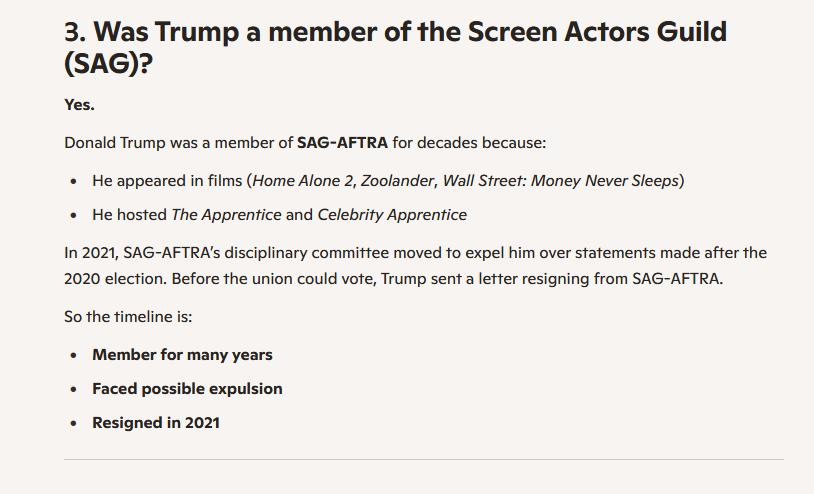Click the bold "SAG-AFTRA" in the intro sentence
The image size is (814, 494).
click(342, 142)
